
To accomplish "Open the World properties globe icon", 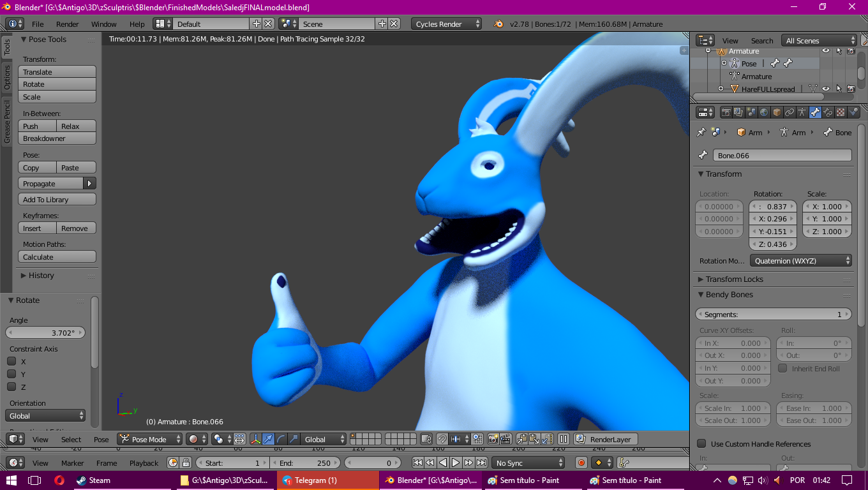I will point(764,112).
